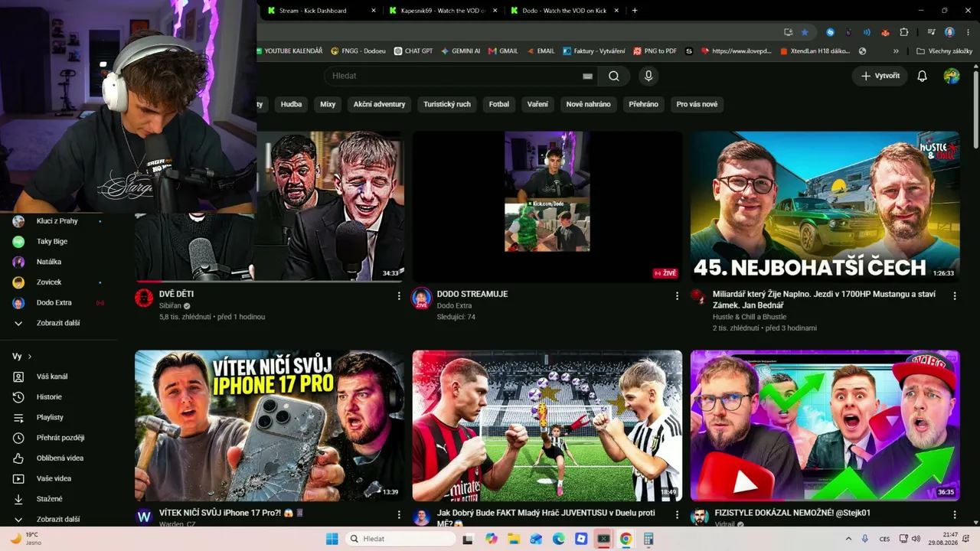Open the Vidrail channel avatar
Screen dimensions: 980x551
click(699, 517)
